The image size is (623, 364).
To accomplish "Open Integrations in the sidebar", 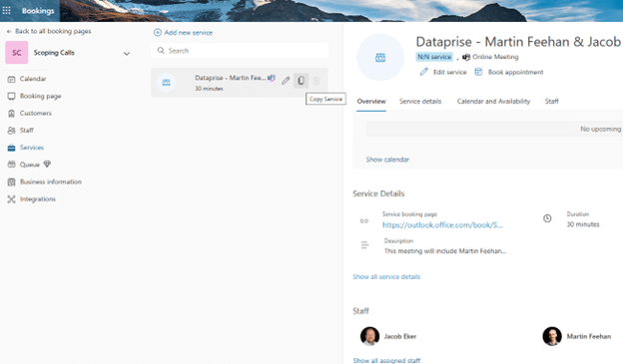I will 38,198.
